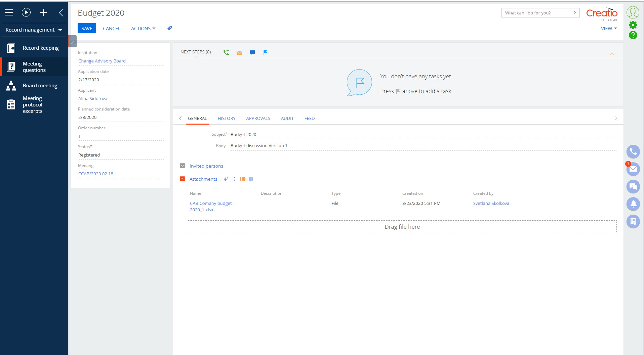The width and height of the screenshot is (644, 355).
Task: Switch to the HISTORY tab
Action: [227, 118]
